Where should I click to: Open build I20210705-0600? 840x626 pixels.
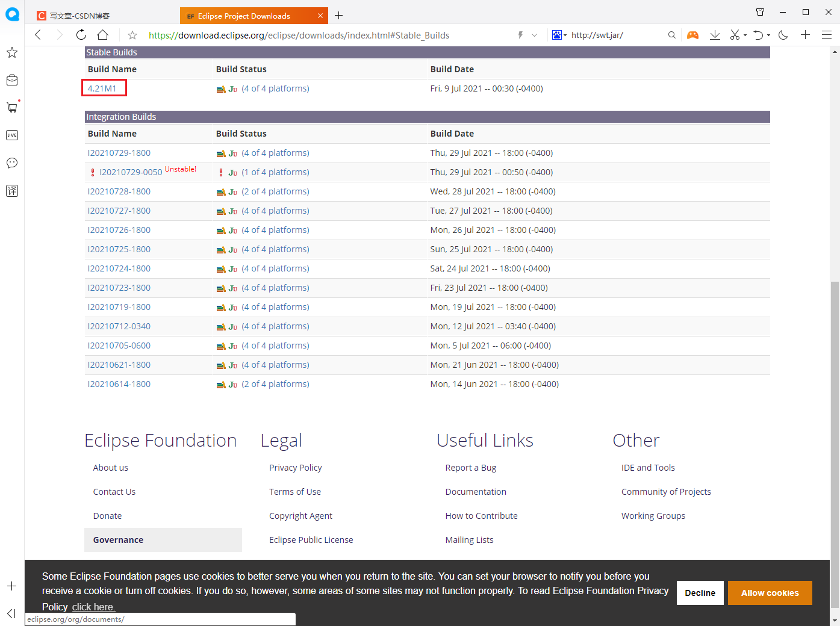119,346
